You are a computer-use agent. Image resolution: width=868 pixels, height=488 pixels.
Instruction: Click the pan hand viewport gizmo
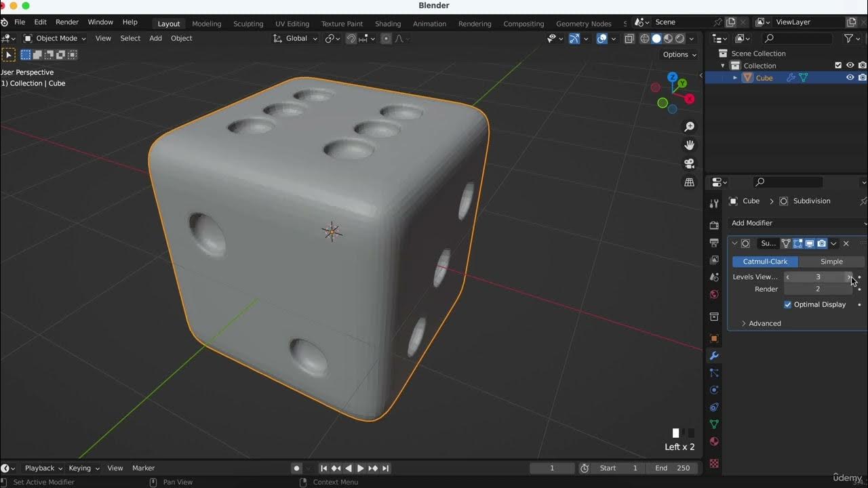690,145
